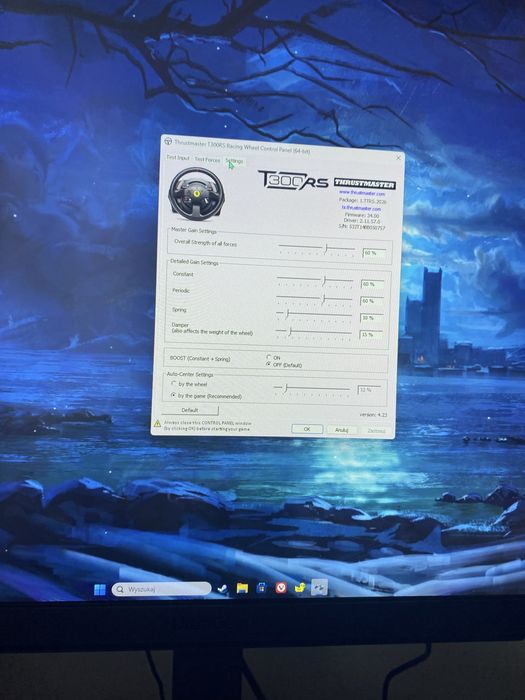This screenshot has width=525, height=700.
Task: Click the Default button
Action: 190,410
